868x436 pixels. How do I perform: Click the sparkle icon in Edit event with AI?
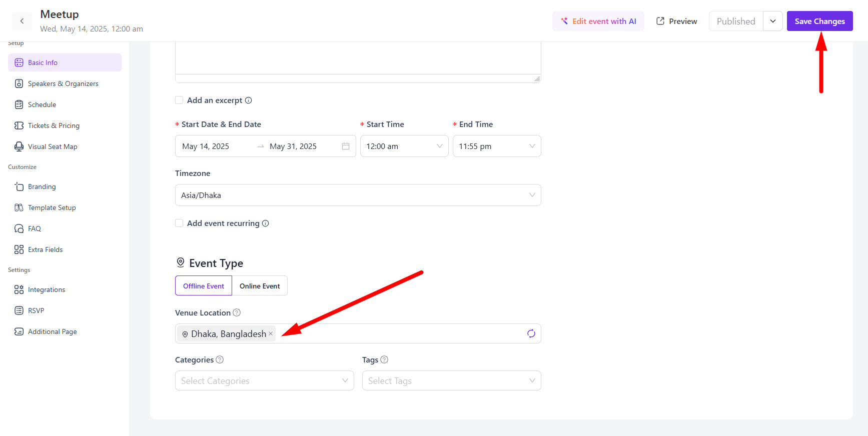pyautogui.click(x=564, y=21)
